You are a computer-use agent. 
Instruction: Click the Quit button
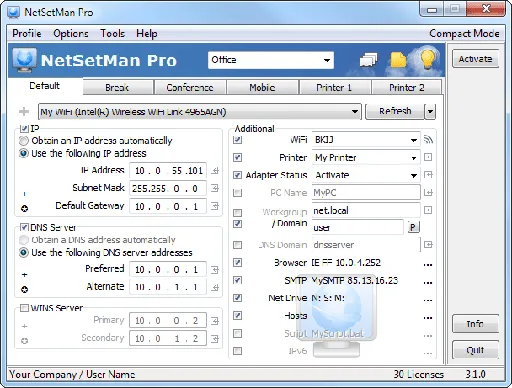tap(475, 350)
